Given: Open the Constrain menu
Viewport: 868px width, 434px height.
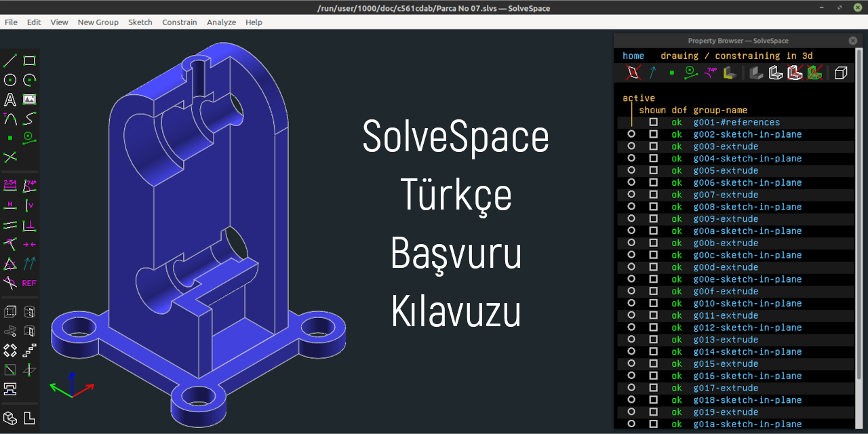Looking at the screenshot, I should point(179,22).
